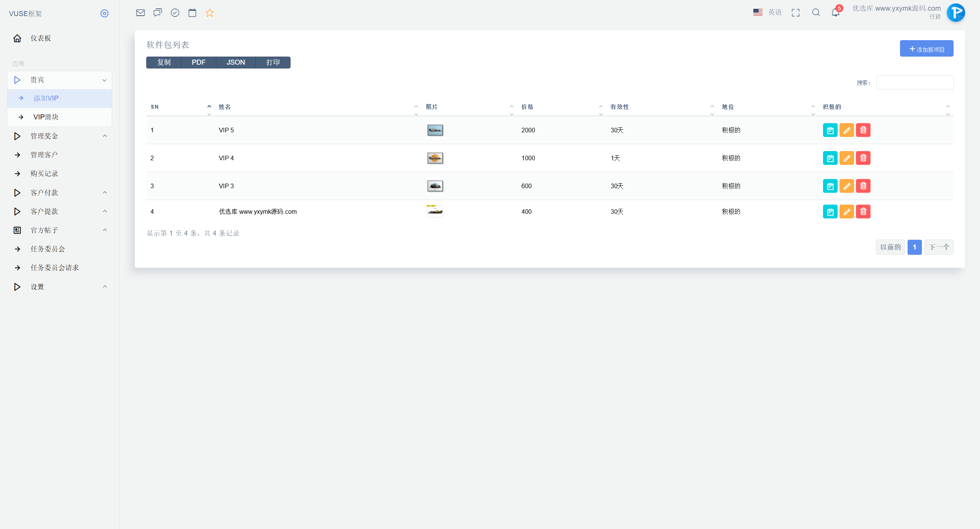
Task: Export table as PDF
Action: coord(198,62)
